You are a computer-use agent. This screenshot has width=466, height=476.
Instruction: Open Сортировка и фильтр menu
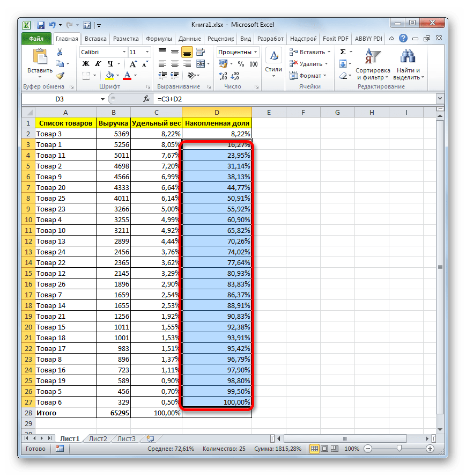tap(373, 64)
